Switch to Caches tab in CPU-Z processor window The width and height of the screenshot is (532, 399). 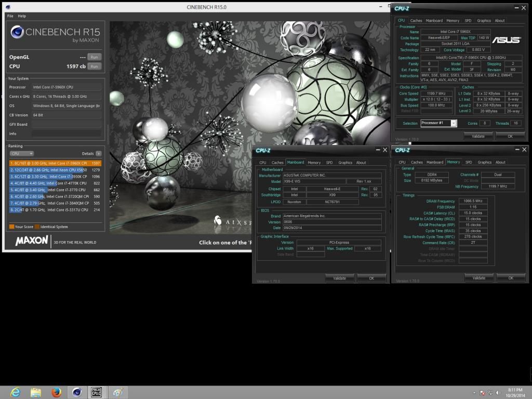coord(416,21)
